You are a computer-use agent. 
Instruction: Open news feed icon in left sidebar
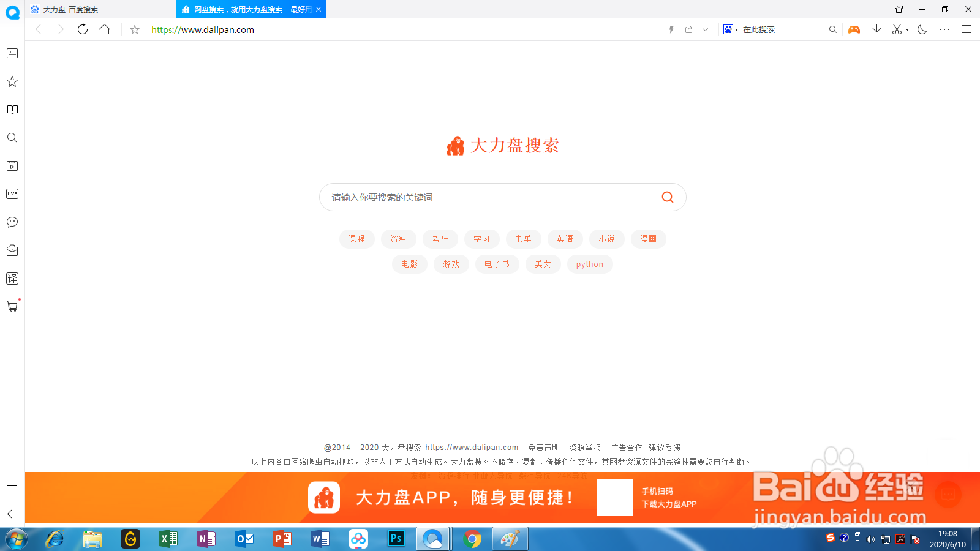pyautogui.click(x=12, y=53)
